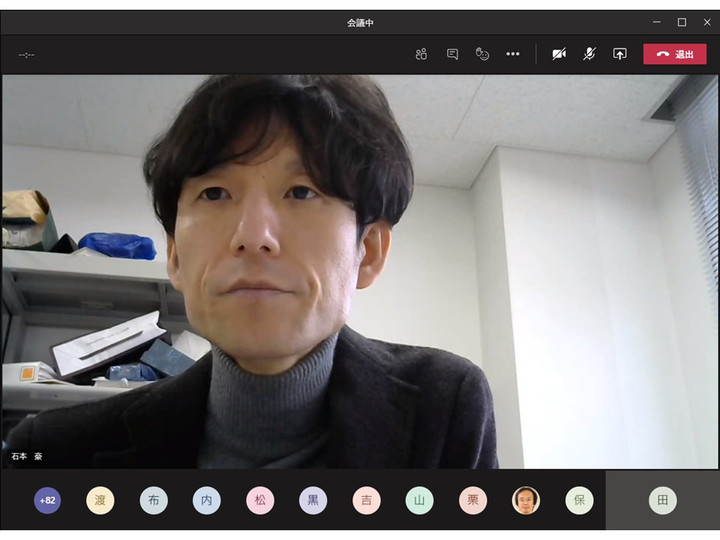The width and height of the screenshot is (720, 540).
Task: Expand the +82 additional participants overflow
Action: 47,500
